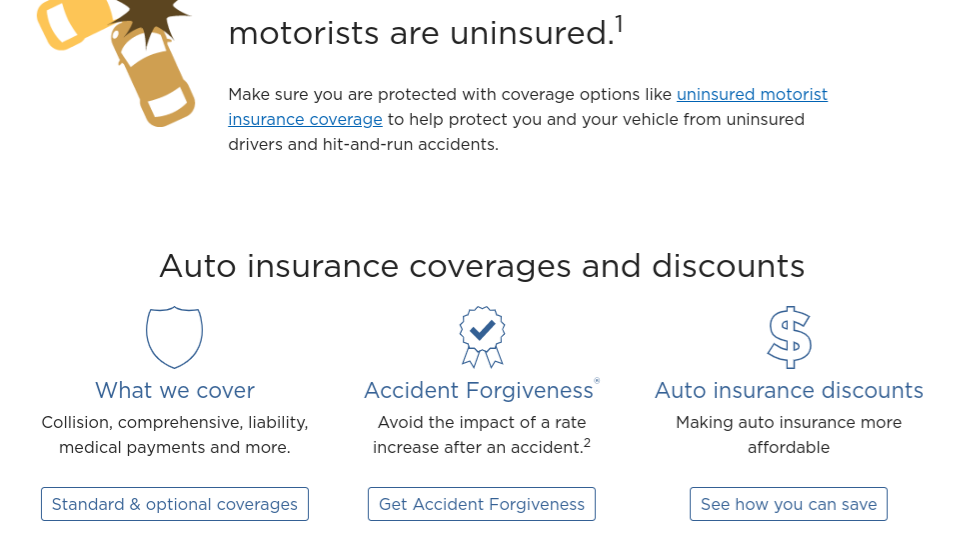The image size is (954, 559).
Task: Click footnote 2 after accident
Action: click(x=587, y=443)
